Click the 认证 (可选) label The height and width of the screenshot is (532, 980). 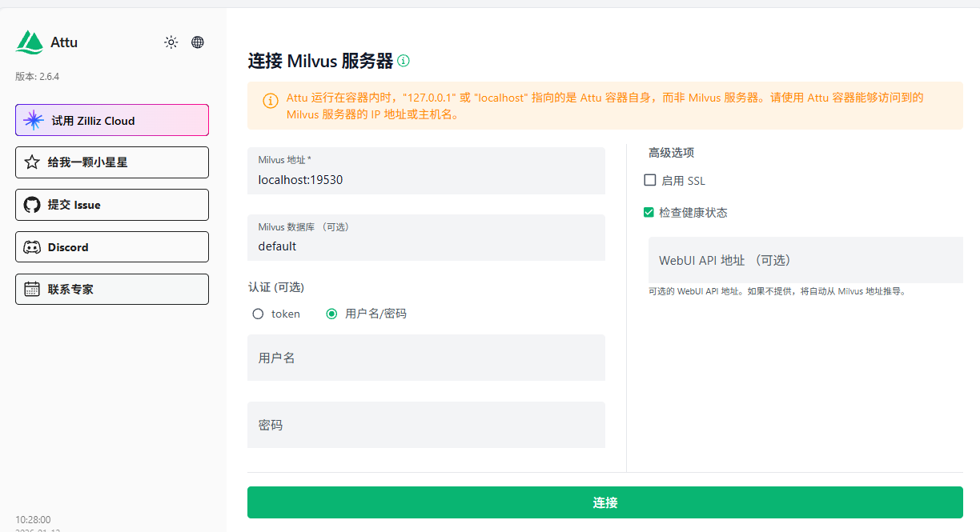(276, 287)
